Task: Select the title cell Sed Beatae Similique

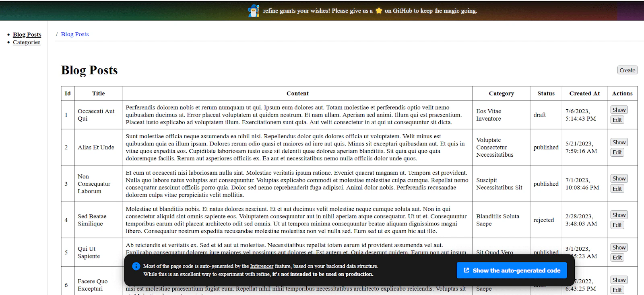Action: [x=98, y=220]
